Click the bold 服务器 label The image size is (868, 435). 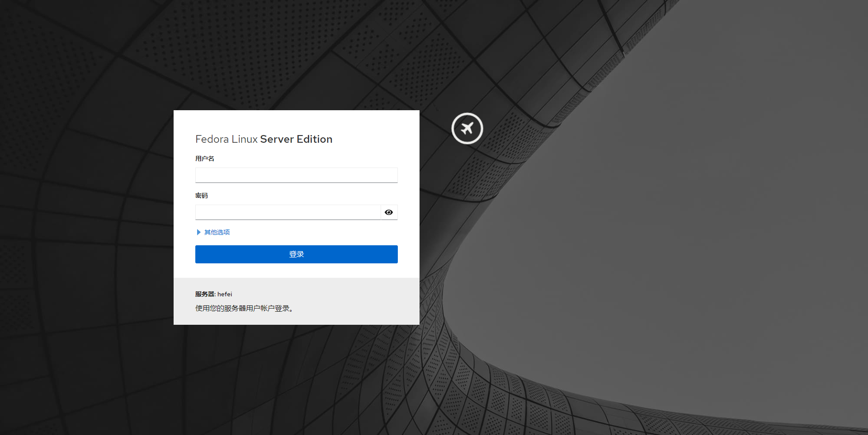point(205,294)
